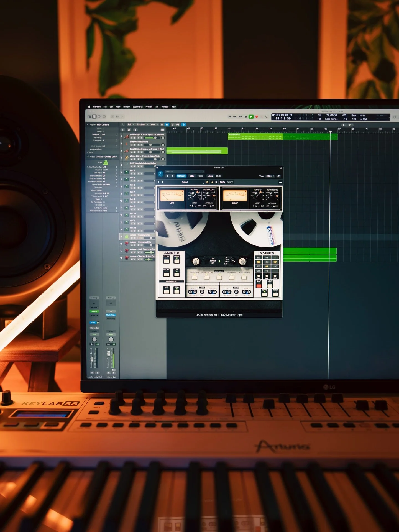
Task: Toggle the Cycle mode button
Action: [x=267, y=117]
